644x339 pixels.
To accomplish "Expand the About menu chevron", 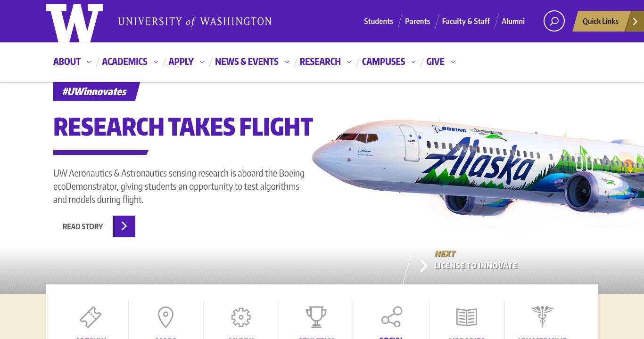I will click(x=89, y=62).
